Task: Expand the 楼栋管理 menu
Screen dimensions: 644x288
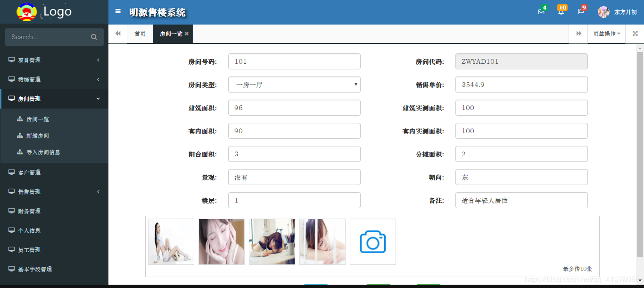Action: click(54, 79)
